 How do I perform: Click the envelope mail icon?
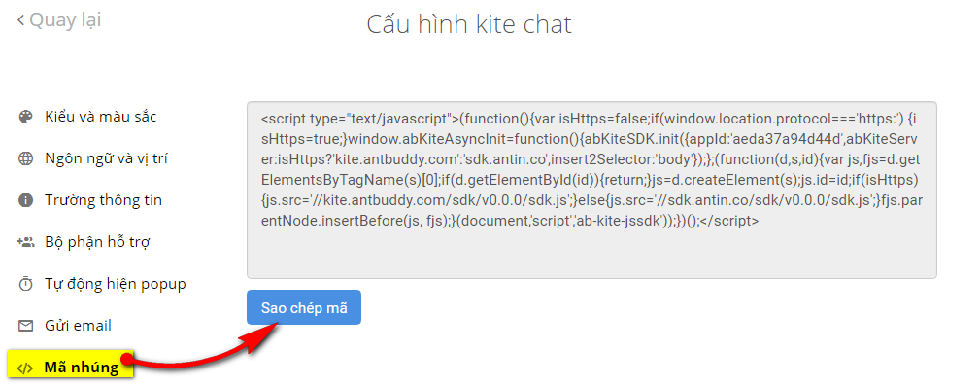25,326
